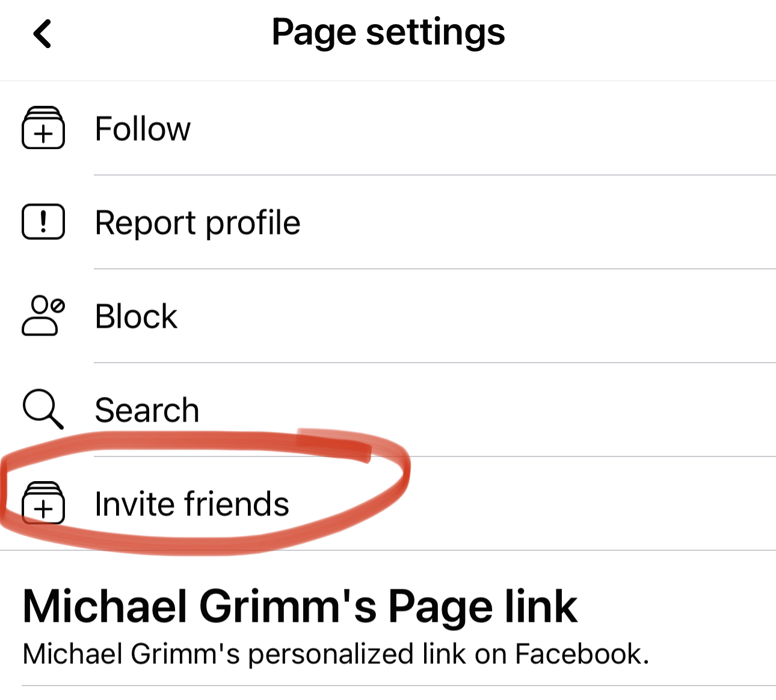Tap the Invite friends plus icon

43,503
